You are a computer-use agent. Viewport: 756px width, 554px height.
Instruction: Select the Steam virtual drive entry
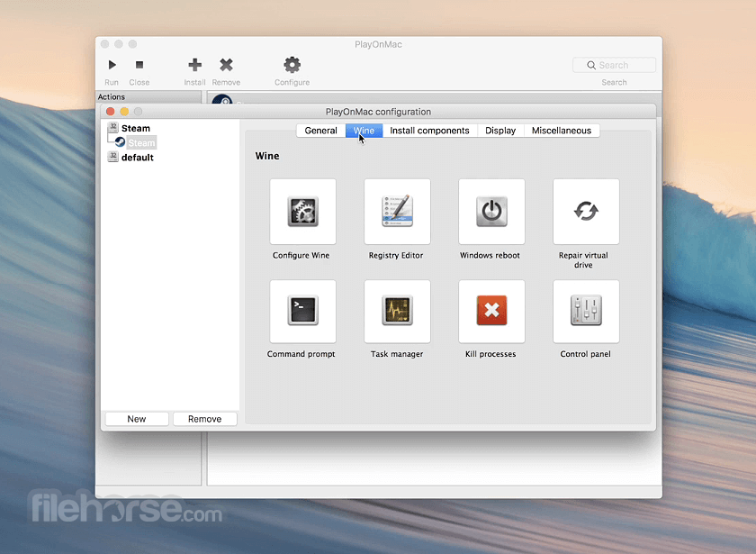[136, 128]
